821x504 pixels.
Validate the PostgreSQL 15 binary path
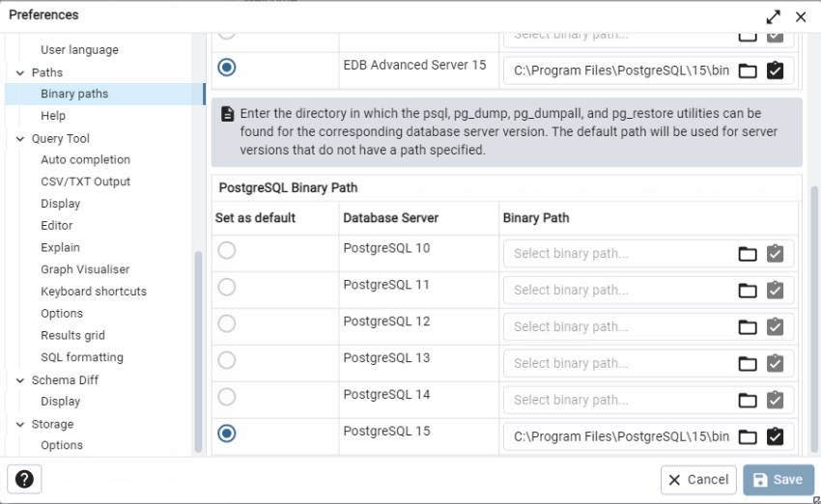point(775,436)
